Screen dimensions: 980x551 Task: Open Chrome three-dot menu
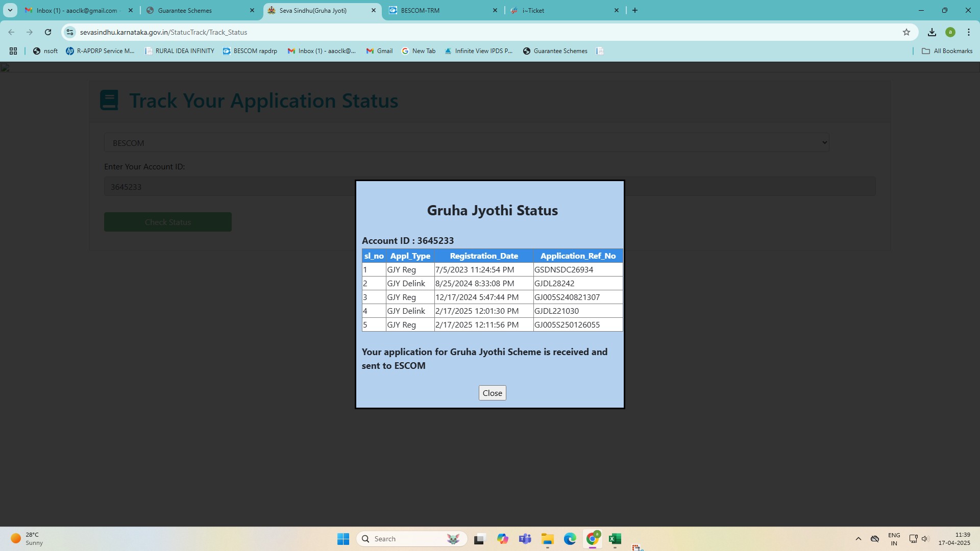point(969,32)
